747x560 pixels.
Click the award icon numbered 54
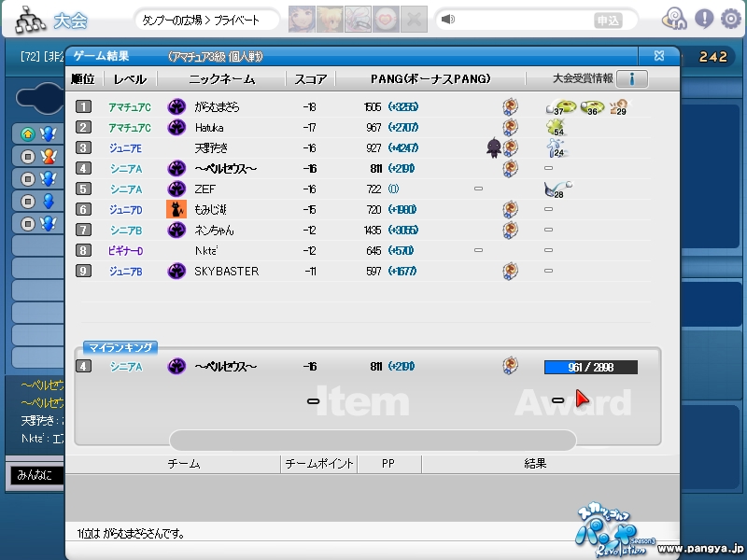(556, 128)
